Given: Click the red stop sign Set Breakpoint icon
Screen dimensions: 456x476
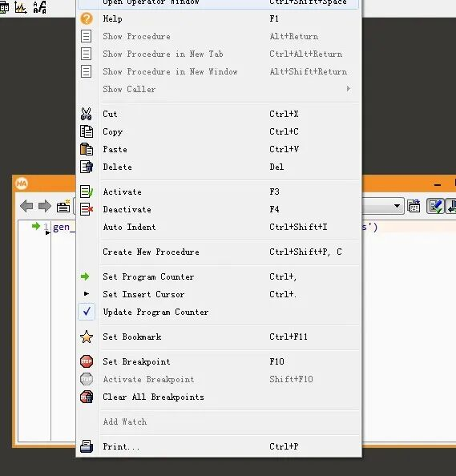Looking at the screenshot, I should pos(87,361).
